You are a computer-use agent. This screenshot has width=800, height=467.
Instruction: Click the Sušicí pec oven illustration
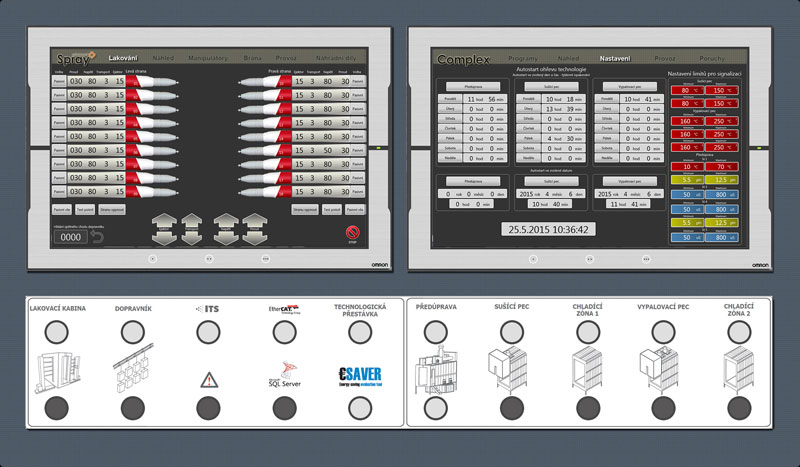(x=508, y=372)
